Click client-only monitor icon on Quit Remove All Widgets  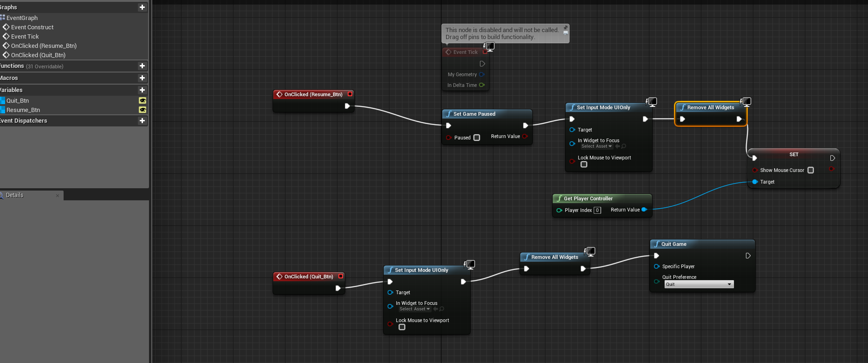pyautogui.click(x=590, y=251)
